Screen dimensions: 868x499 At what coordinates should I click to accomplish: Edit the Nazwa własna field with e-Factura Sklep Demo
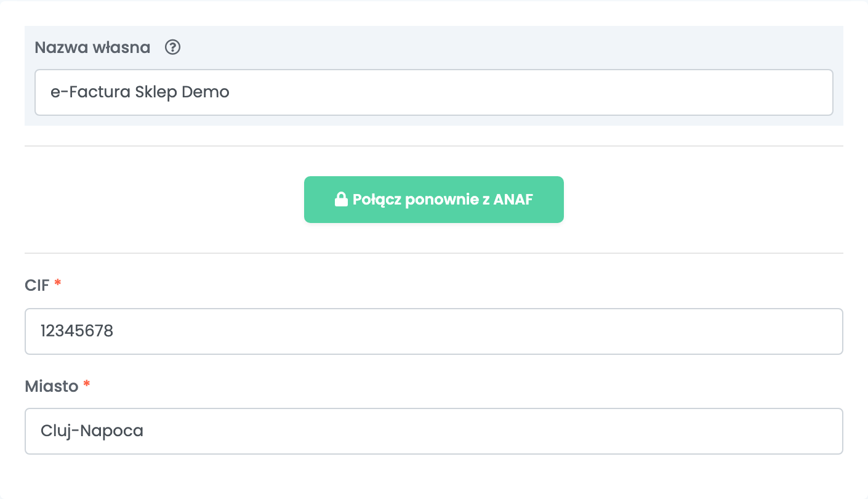coord(434,92)
